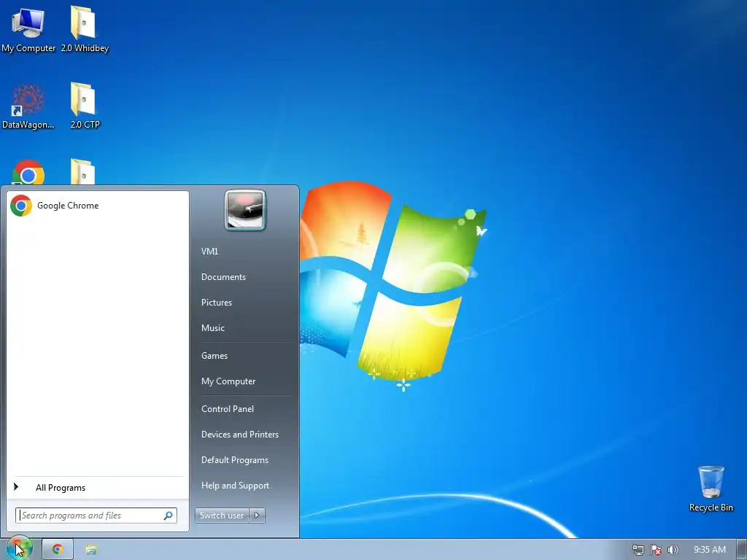Open Documents from the Start menu
The height and width of the screenshot is (560, 747).
pyautogui.click(x=223, y=276)
